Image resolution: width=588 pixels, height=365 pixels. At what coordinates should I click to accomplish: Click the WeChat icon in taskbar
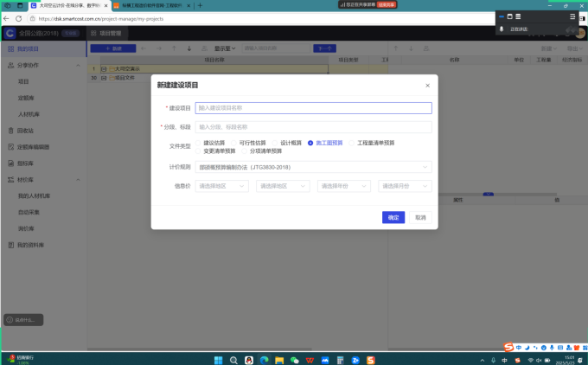294,359
